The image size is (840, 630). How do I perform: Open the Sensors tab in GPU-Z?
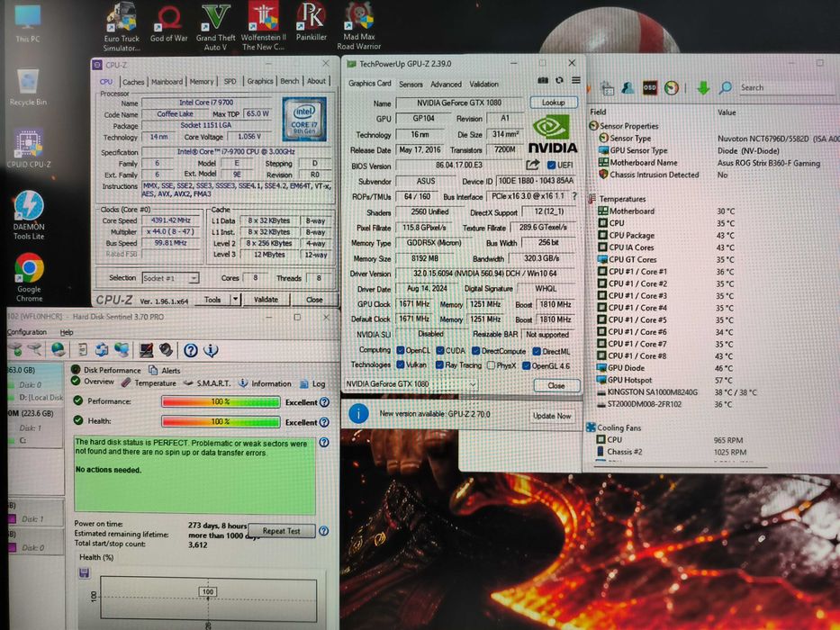point(411,84)
